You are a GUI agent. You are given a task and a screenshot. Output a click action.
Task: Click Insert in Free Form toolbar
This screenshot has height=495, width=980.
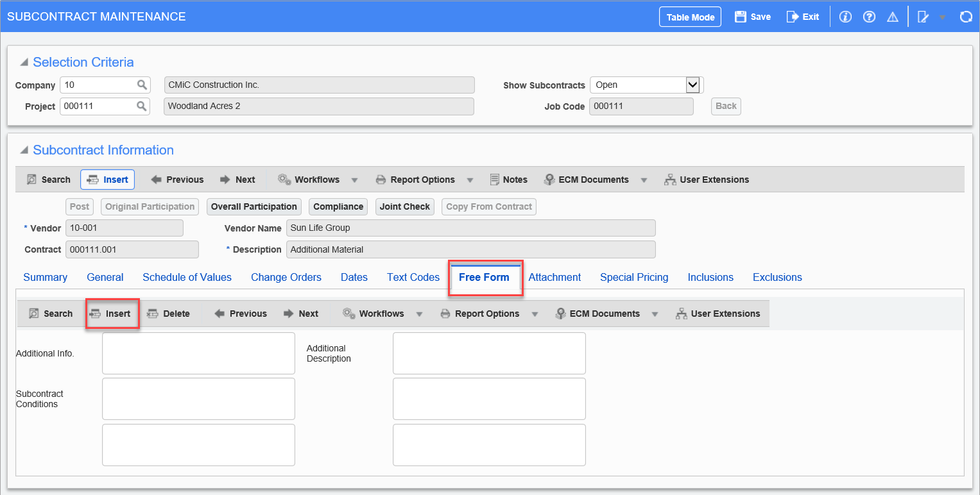coord(110,314)
